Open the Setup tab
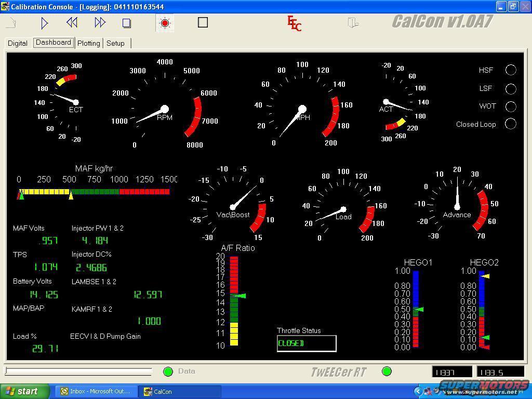Screen dimensions: 532x399 pyautogui.click(x=115, y=43)
